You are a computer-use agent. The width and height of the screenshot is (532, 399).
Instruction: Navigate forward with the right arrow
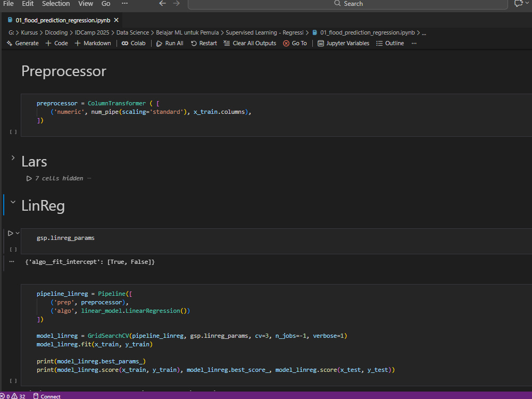coord(176,3)
